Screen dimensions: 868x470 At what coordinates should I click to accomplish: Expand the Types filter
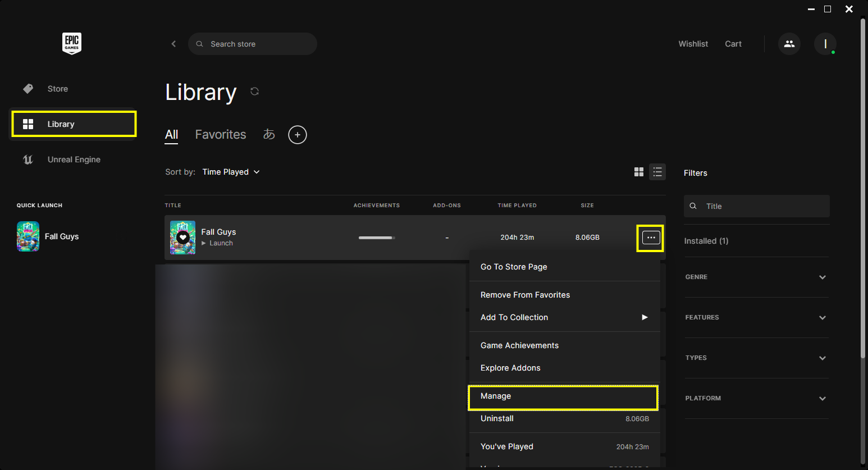pos(756,358)
